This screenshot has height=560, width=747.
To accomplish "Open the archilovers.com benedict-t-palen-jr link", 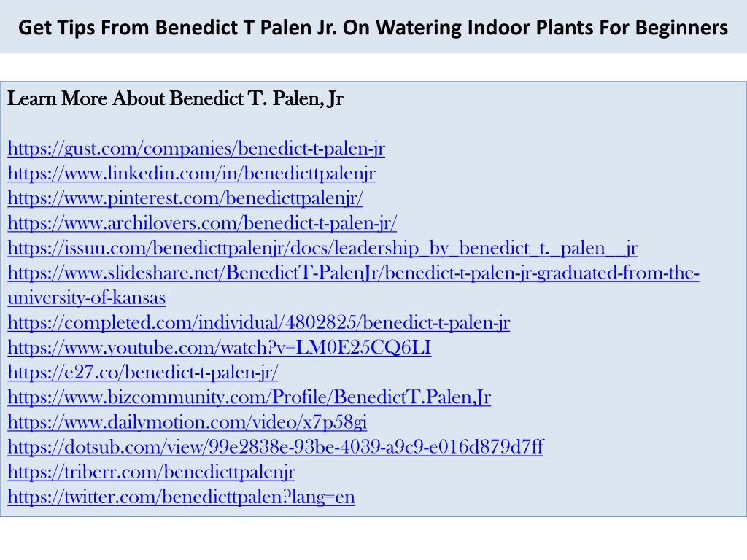I will point(202,223).
